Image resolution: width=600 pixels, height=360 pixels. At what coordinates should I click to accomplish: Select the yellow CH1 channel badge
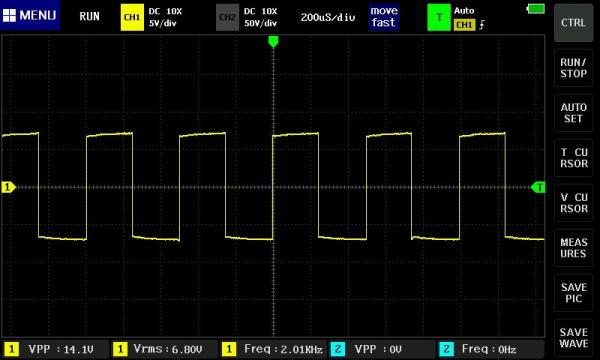click(132, 17)
